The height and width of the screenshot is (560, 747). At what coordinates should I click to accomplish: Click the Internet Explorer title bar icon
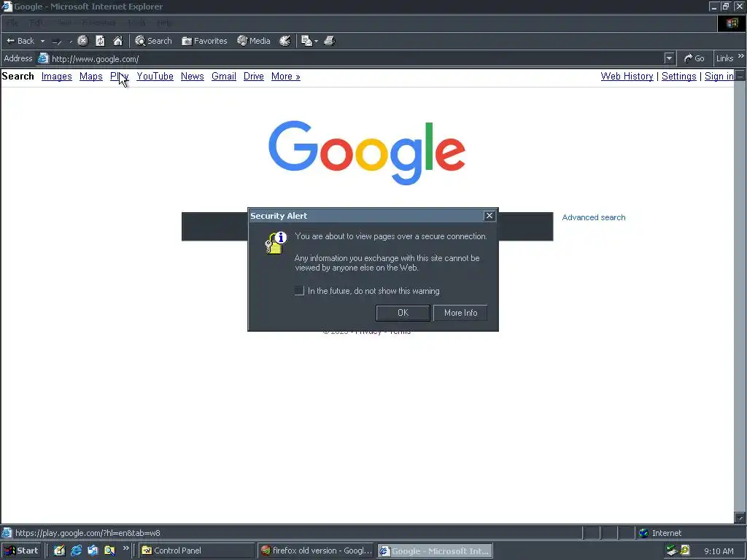pos(7,7)
